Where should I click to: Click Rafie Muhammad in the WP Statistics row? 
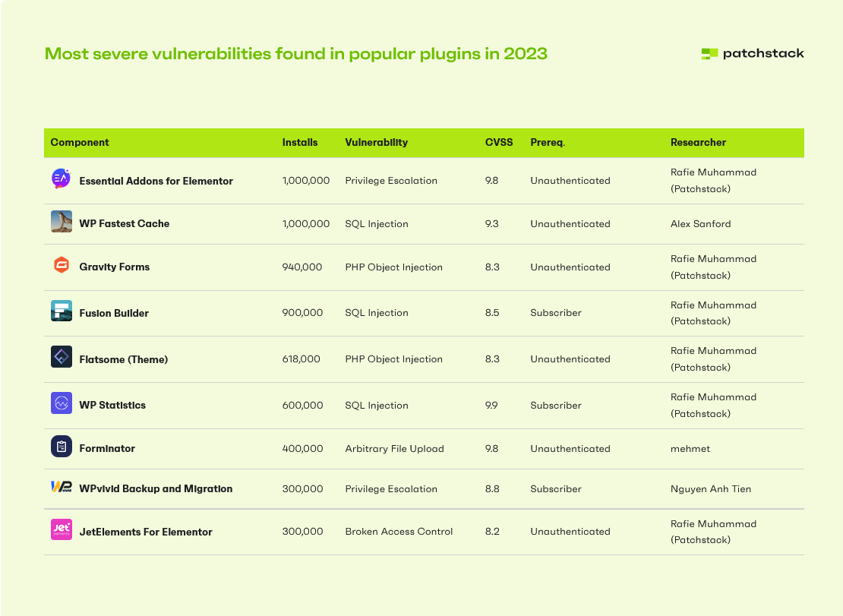pyautogui.click(x=713, y=396)
